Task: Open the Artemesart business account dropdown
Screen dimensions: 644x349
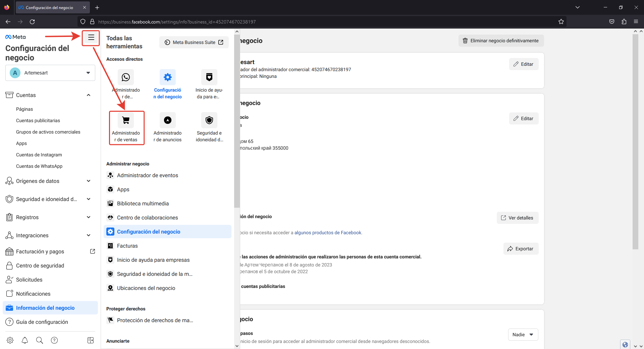Action: pyautogui.click(x=50, y=73)
